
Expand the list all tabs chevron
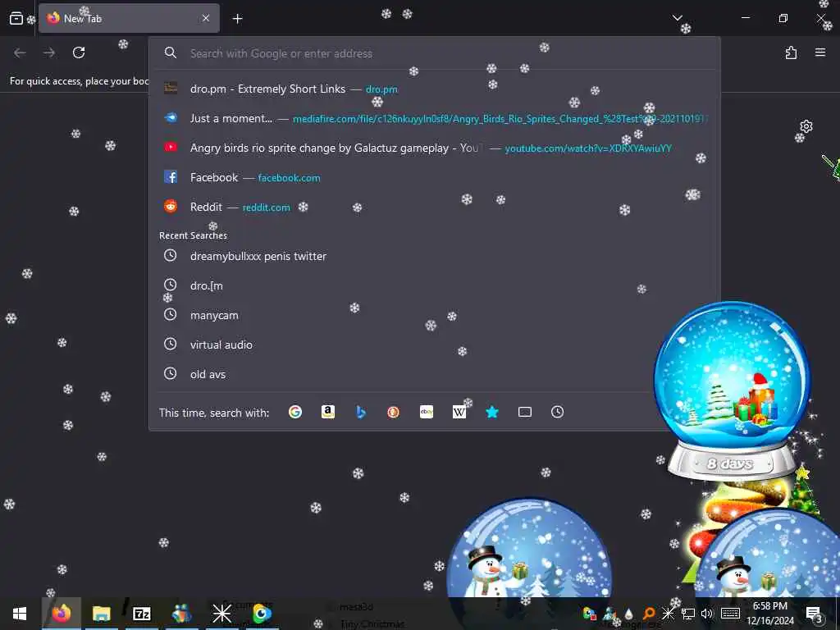(x=677, y=18)
